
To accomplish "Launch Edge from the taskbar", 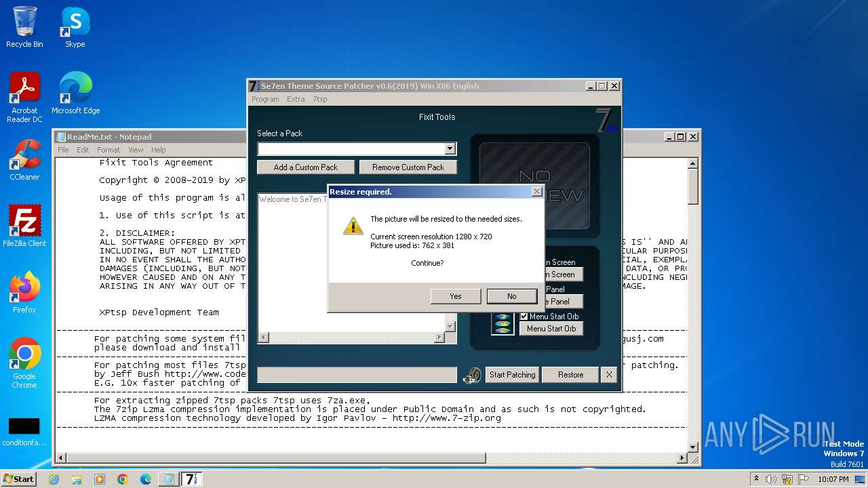I will tap(145, 479).
